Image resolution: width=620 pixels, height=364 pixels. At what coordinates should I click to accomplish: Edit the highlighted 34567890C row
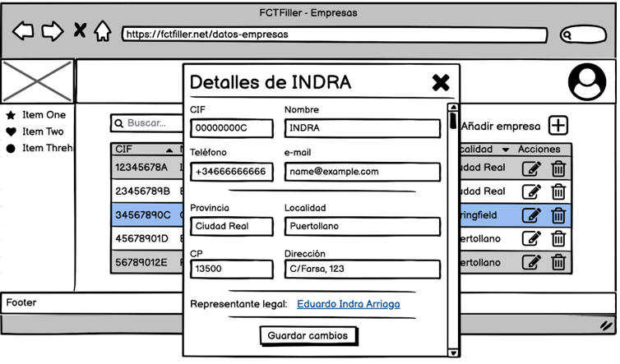[532, 215]
